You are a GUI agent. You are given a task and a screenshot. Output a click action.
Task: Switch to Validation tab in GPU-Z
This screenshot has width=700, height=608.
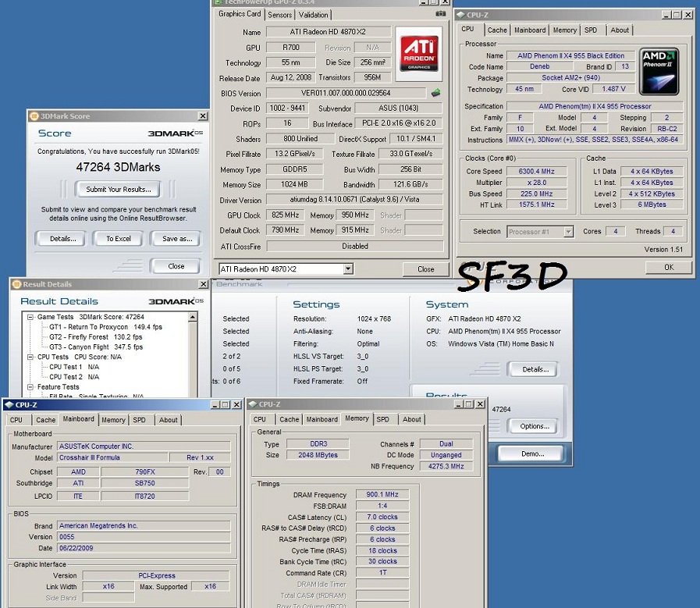click(x=314, y=15)
